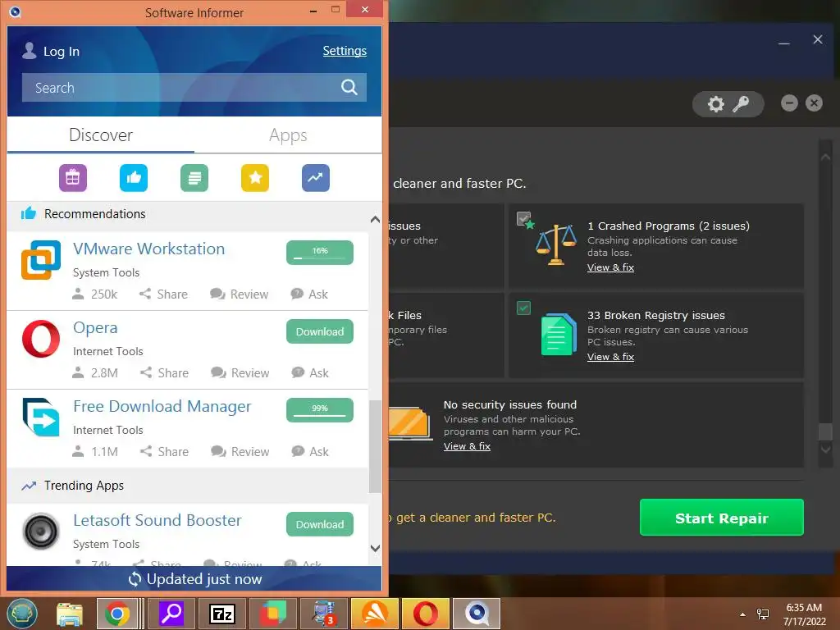Image resolution: width=840 pixels, height=630 pixels.
Task: Open the File Explorer taskbar icon
Action: tap(70, 614)
